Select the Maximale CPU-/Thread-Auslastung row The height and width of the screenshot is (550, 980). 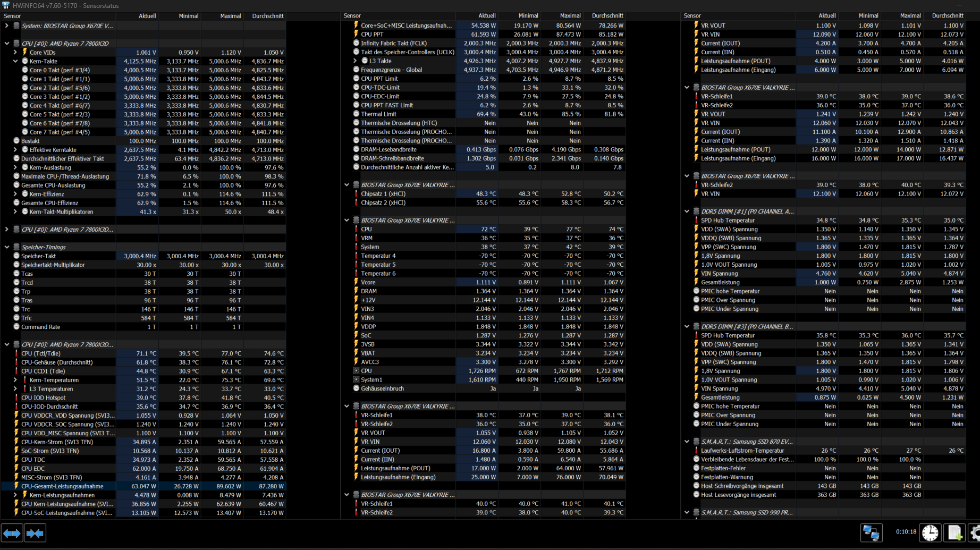[x=143, y=176]
